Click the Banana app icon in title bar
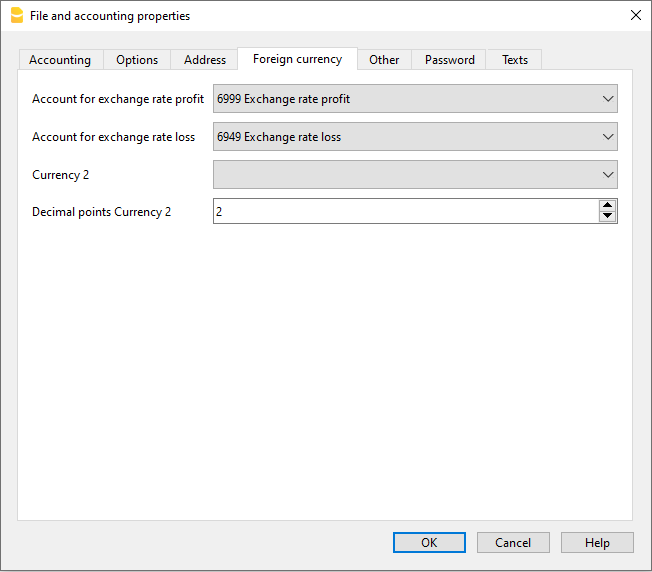The height and width of the screenshot is (572, 652). point(16,15)
